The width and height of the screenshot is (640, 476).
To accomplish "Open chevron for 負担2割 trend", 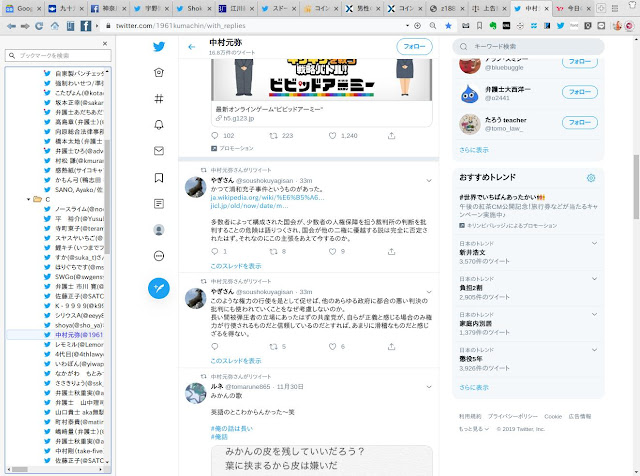I will tap(594, 279).
